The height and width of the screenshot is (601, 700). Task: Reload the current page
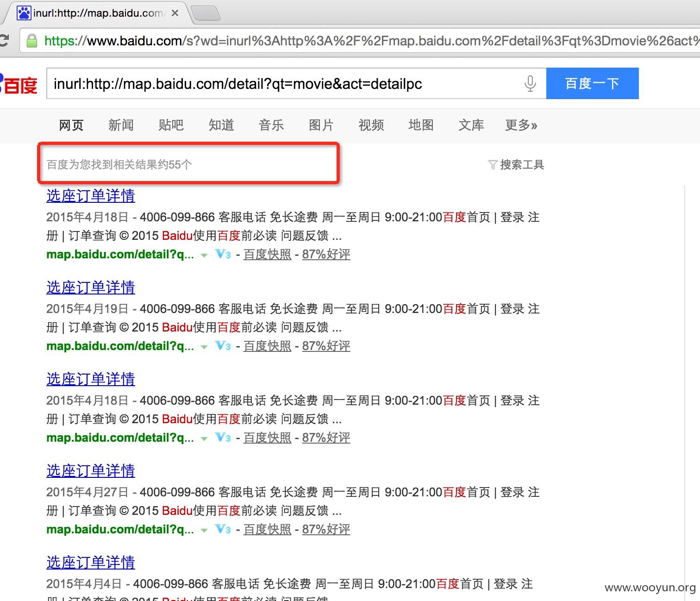(x=4, y=41)
